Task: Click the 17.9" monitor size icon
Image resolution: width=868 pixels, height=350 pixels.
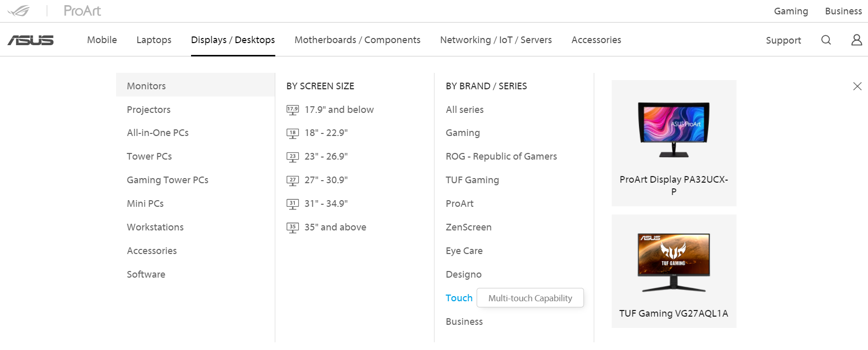Action: coord(293,110)
